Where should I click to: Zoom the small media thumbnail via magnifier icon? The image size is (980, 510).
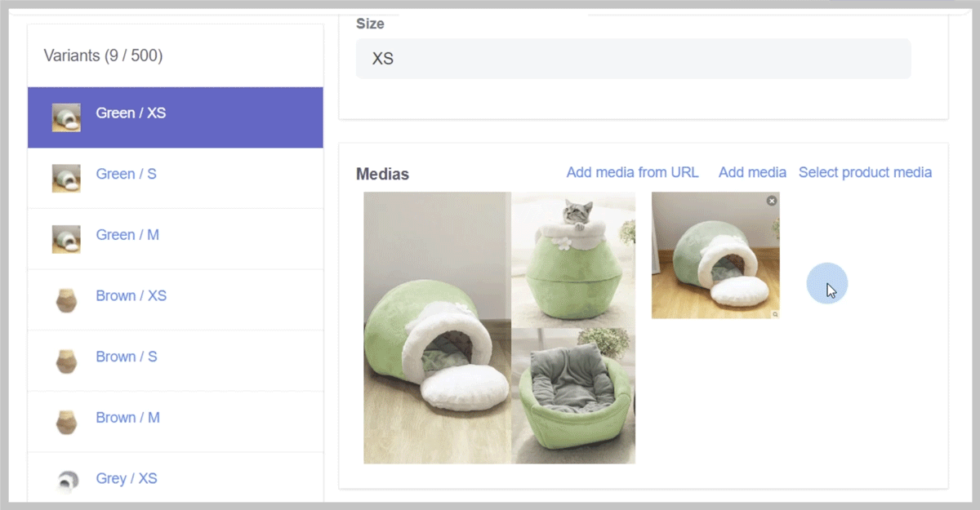click(774, 313)
